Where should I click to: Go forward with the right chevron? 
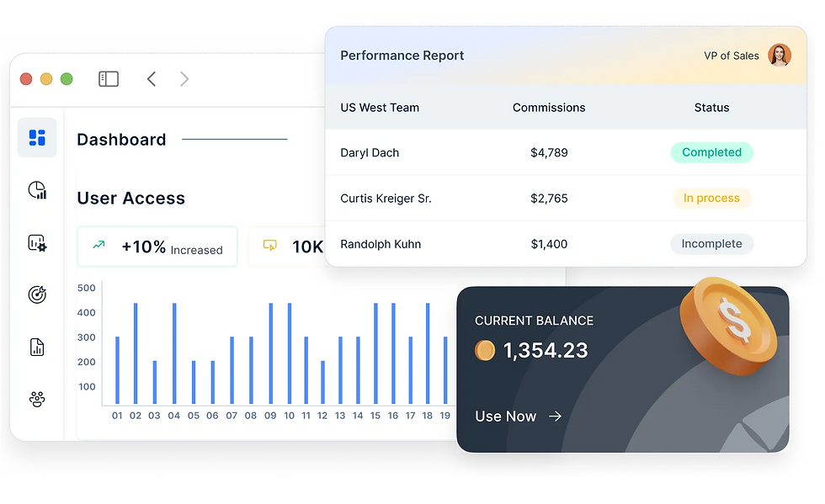coord(184,79)
